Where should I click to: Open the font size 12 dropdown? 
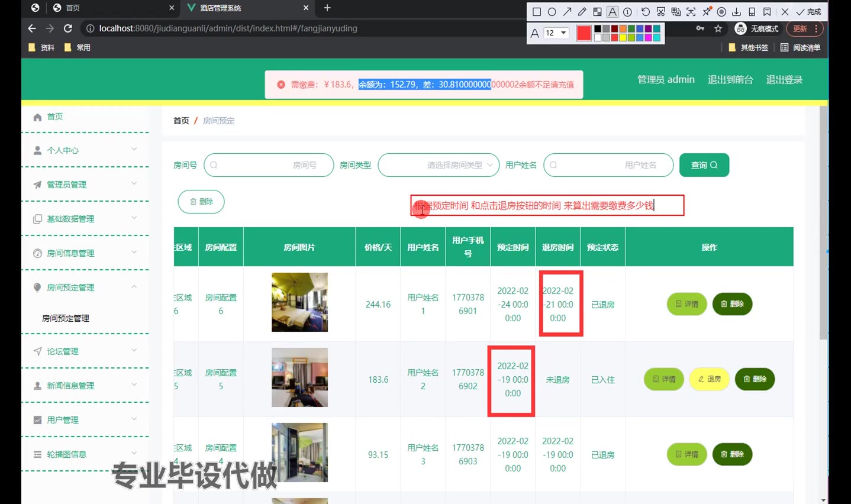[556, 33]
